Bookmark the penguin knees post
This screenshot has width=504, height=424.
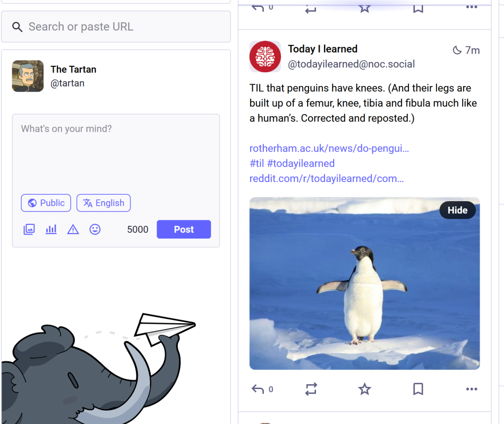coord(418,389)
